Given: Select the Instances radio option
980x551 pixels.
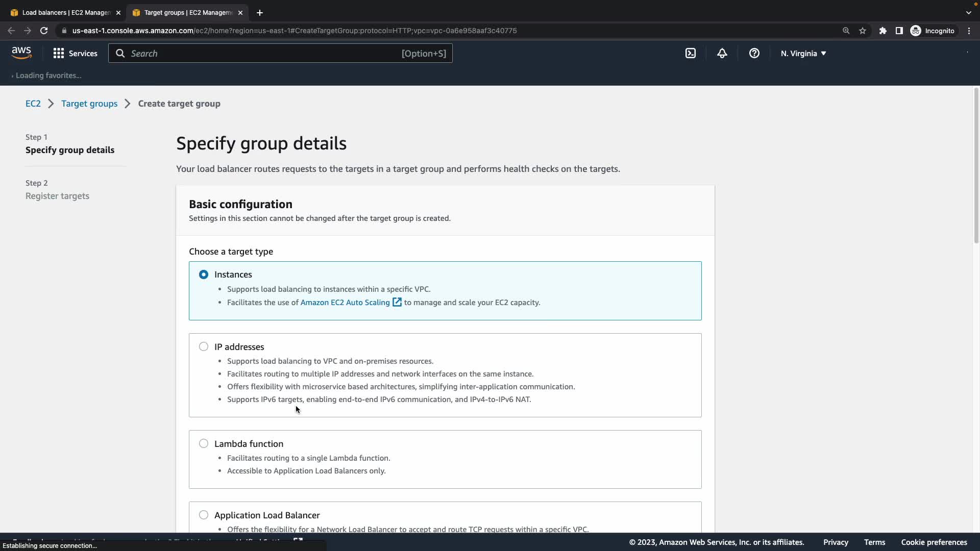Looking at the screenshot, I should pos(204,274).
